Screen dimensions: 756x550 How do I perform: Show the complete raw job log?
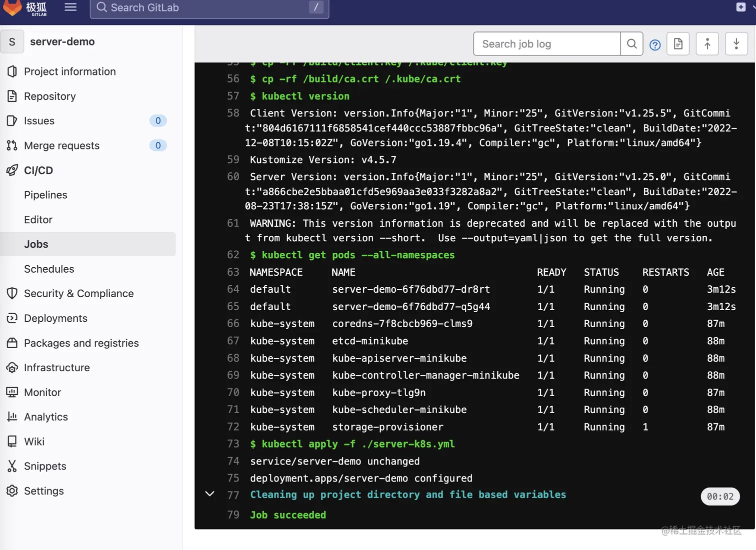(x=678, y=44)
